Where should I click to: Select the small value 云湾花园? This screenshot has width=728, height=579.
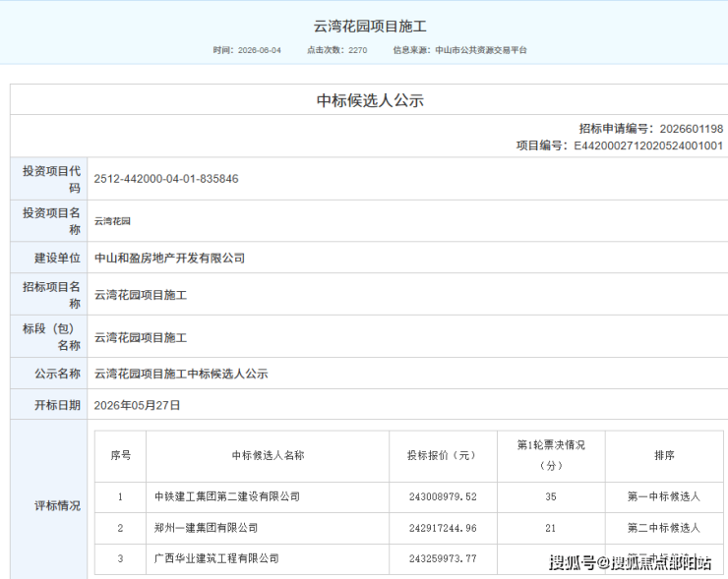click(x=112, y=221)
